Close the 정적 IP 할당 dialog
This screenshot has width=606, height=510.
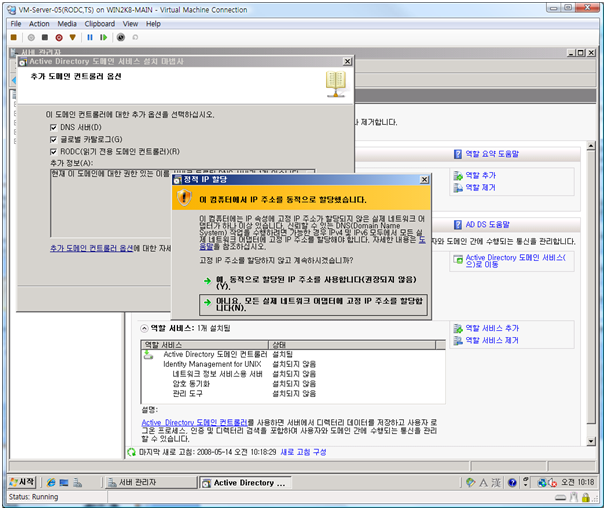pyautogui.click(x=424, y=180)
